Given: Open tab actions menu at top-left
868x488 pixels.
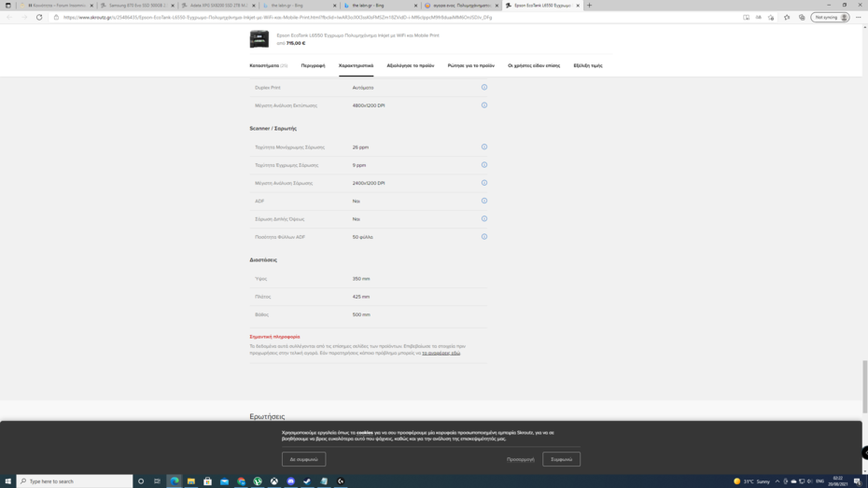Looking at the screenshot, I should click(7, 6).
